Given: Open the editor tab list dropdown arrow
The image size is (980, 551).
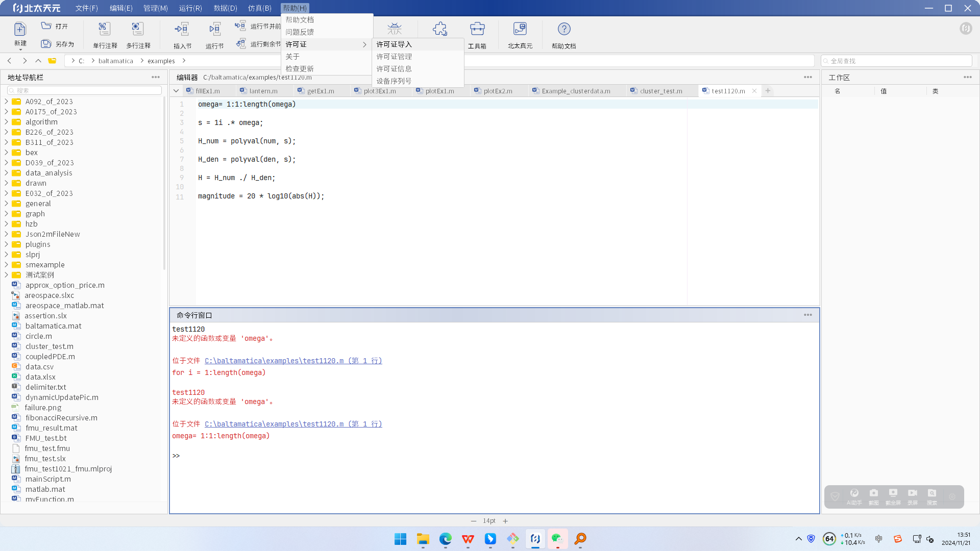Looking at the screenshot, I should click(176, 91).
